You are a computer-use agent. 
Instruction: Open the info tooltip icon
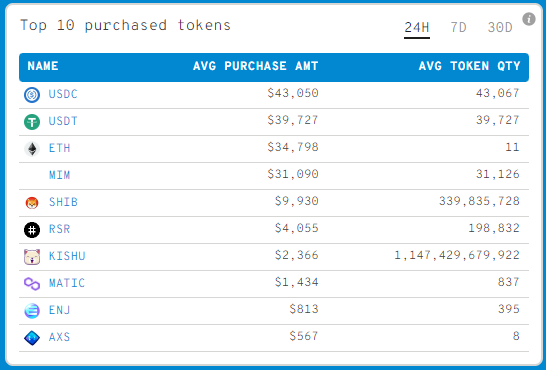[x=529, y=19]
